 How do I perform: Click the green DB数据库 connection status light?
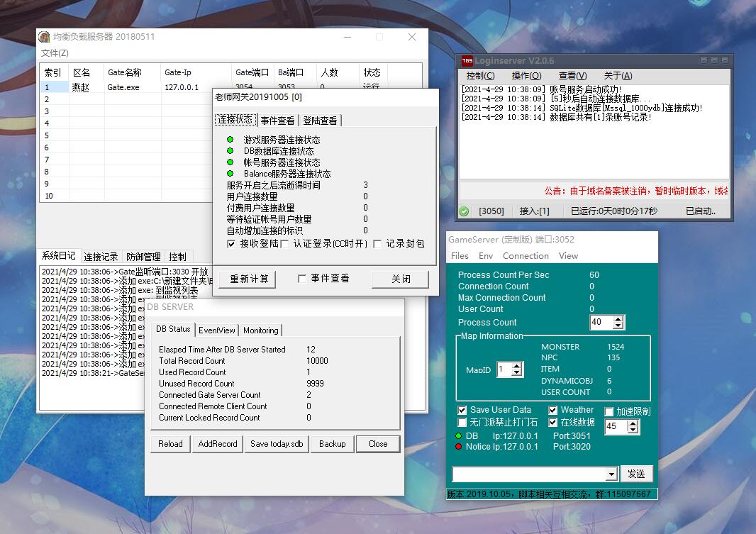[x=230, y=151]
